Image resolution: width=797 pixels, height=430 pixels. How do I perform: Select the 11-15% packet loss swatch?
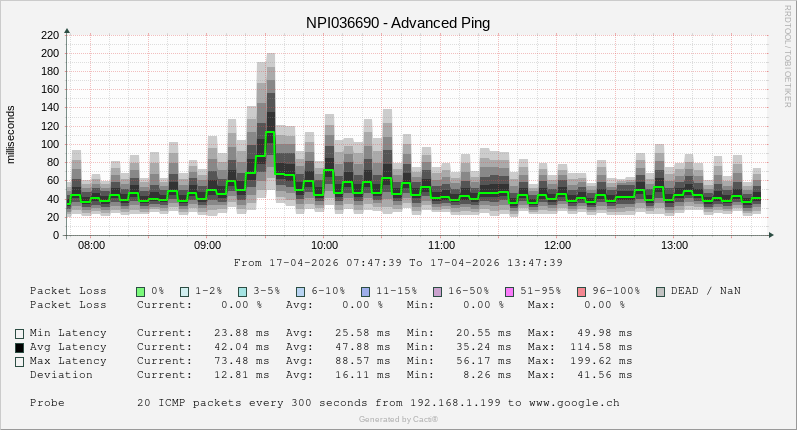(x=365, y=291)
